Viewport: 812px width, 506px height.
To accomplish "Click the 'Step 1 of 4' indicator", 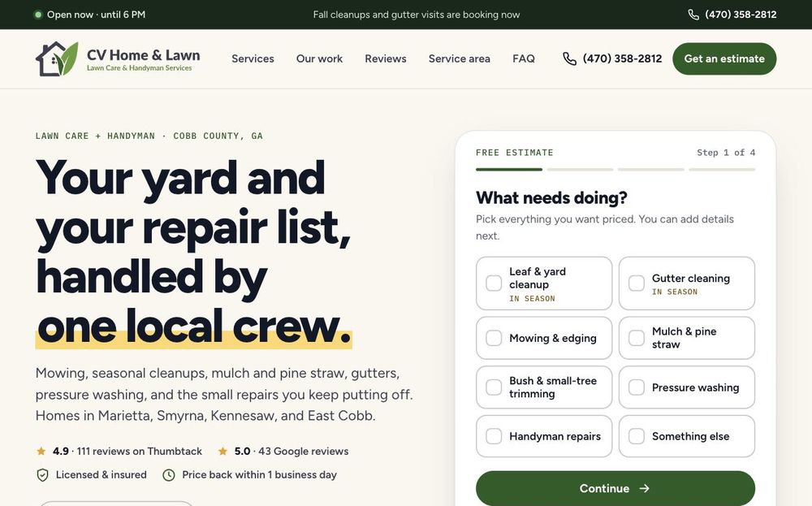I will (x=726, y=152).
